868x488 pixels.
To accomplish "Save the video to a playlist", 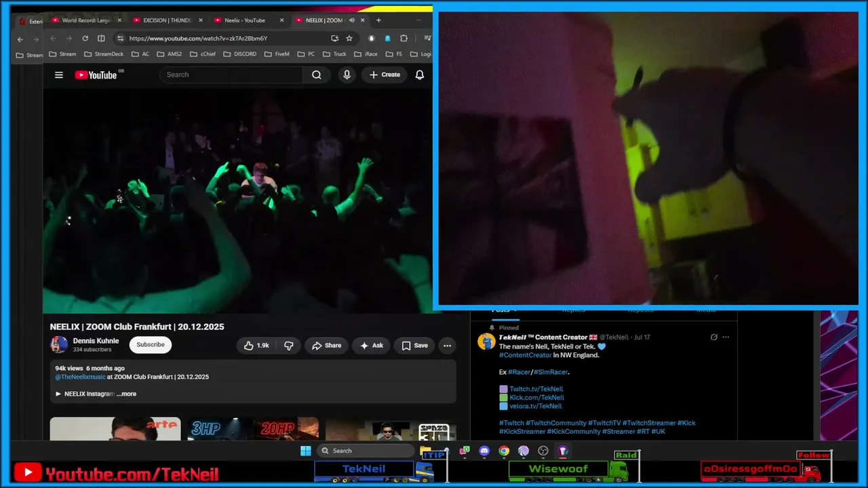I will [x=414, y=346].
